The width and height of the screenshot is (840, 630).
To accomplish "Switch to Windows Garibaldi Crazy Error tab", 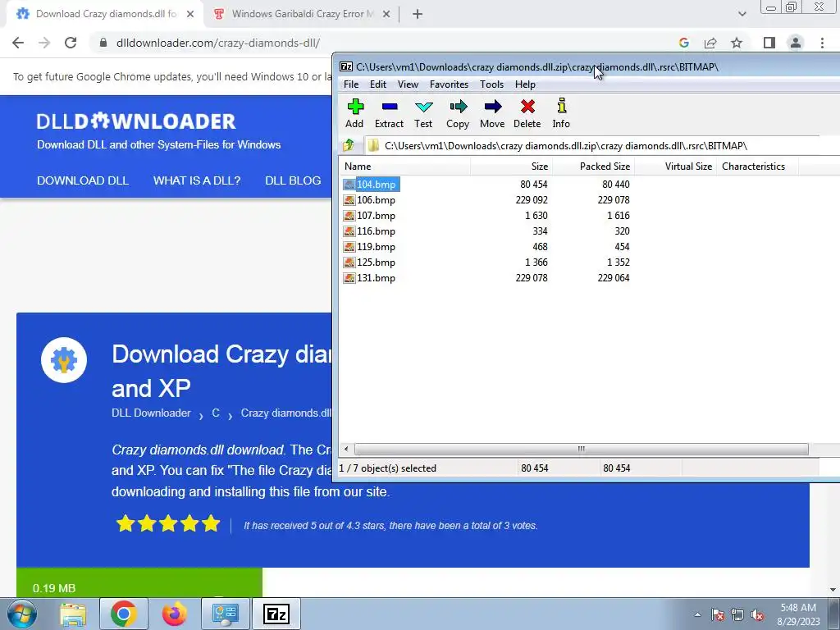I will 302,14.
